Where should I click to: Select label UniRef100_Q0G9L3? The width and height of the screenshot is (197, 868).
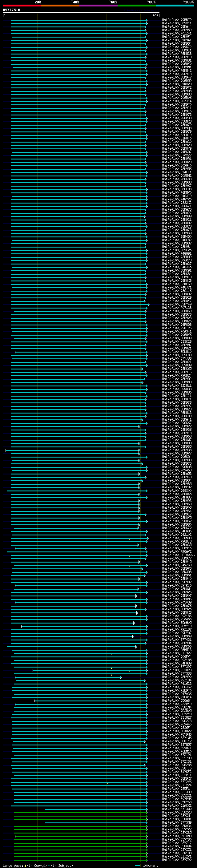click(177, 74)
